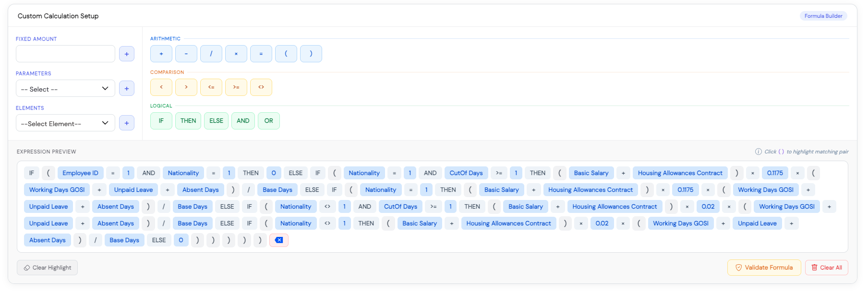Click the 0 token after first THEN

point(274,173)
